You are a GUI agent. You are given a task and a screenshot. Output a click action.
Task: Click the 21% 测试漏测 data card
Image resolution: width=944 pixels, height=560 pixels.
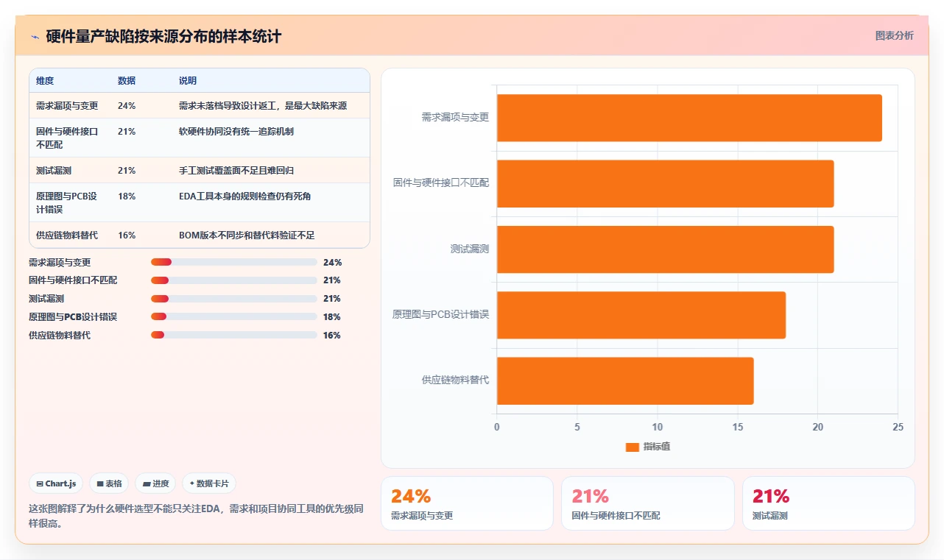click(828, 503)
